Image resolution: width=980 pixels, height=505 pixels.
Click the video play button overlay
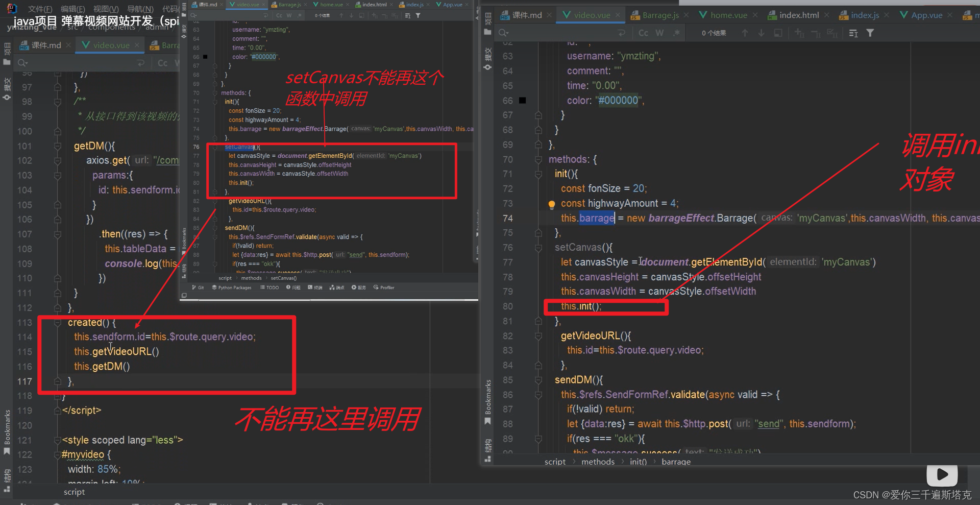coord(942,474)
